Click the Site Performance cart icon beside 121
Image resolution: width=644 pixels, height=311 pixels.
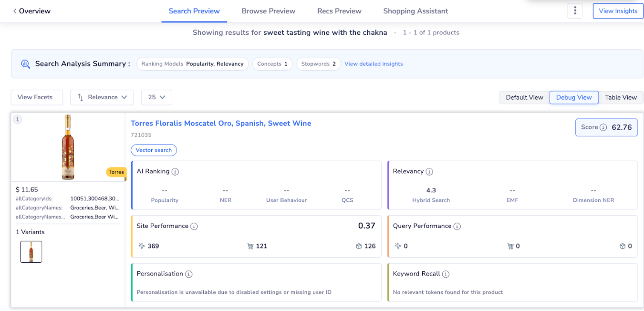(250, 246)
